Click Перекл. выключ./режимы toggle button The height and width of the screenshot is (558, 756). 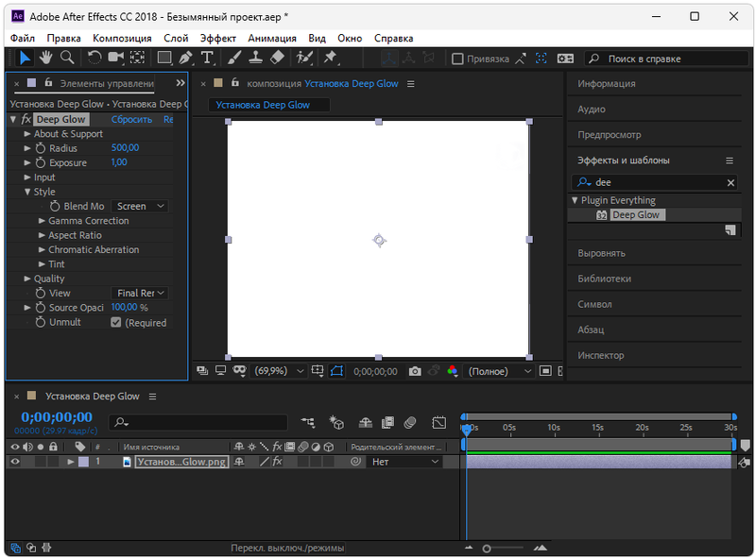pyautogui.click(x=287, y=548)
